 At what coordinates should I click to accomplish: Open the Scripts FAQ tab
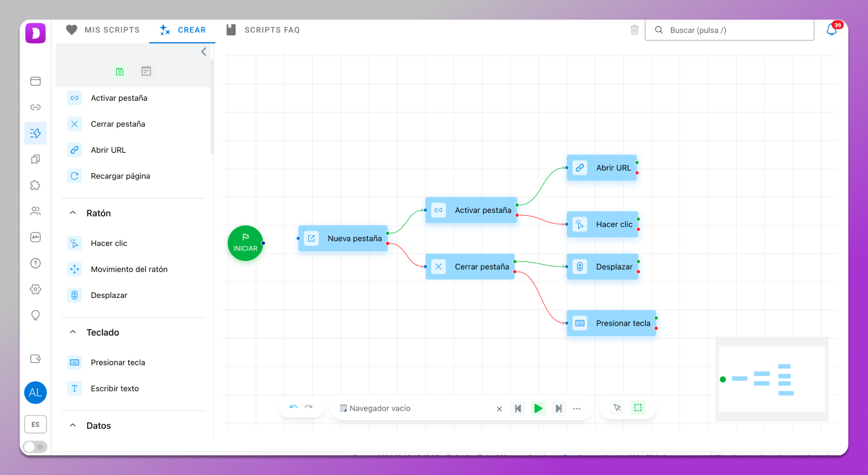click(x=263, y=30)
